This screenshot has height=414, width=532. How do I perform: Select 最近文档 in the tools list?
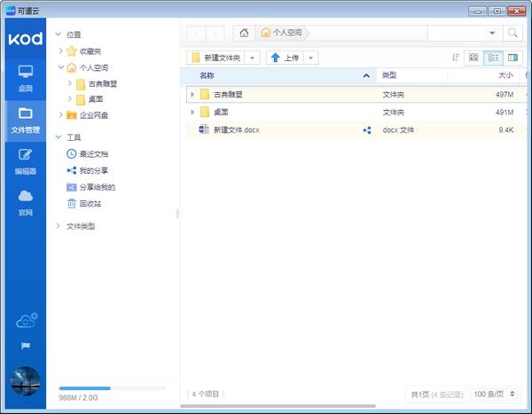pyautogui.click(x=93, y=153)
